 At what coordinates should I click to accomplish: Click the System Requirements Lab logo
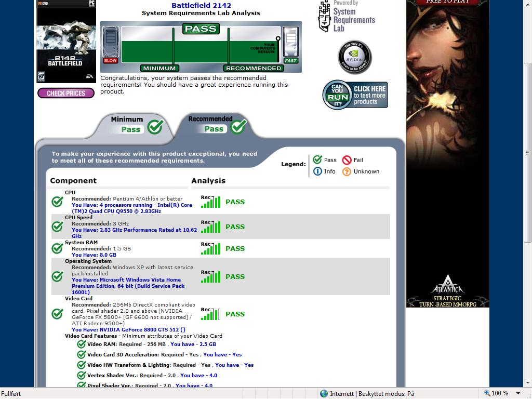pyautogui.click(x=347, y=16)
